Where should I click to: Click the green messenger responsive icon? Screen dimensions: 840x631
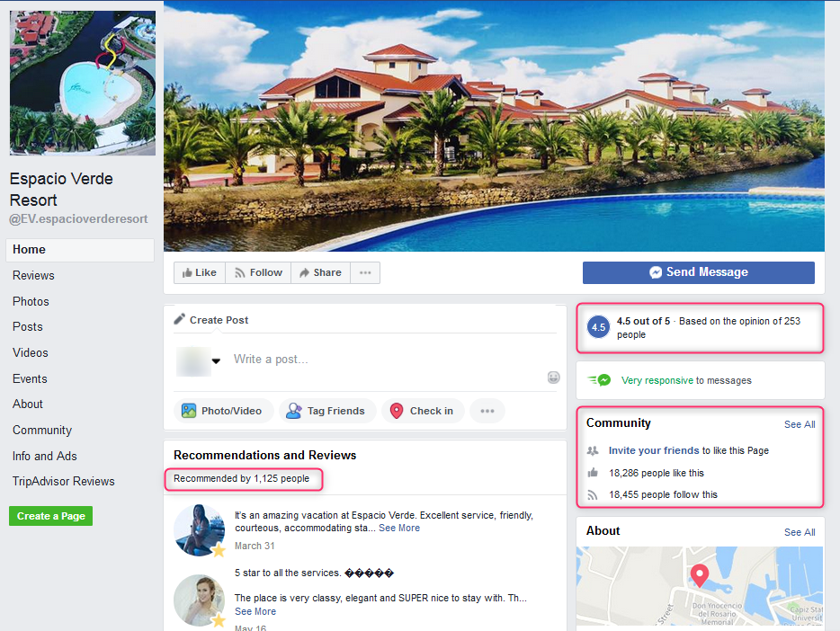tap(600, 380)
